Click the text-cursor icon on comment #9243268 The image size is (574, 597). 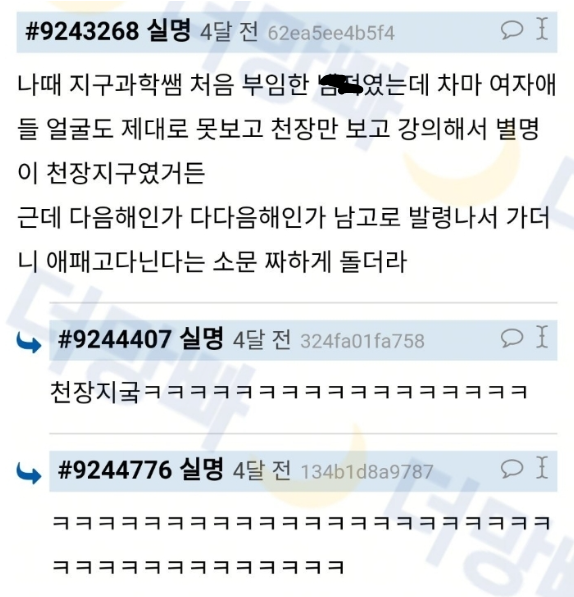[x=542, y=29]
